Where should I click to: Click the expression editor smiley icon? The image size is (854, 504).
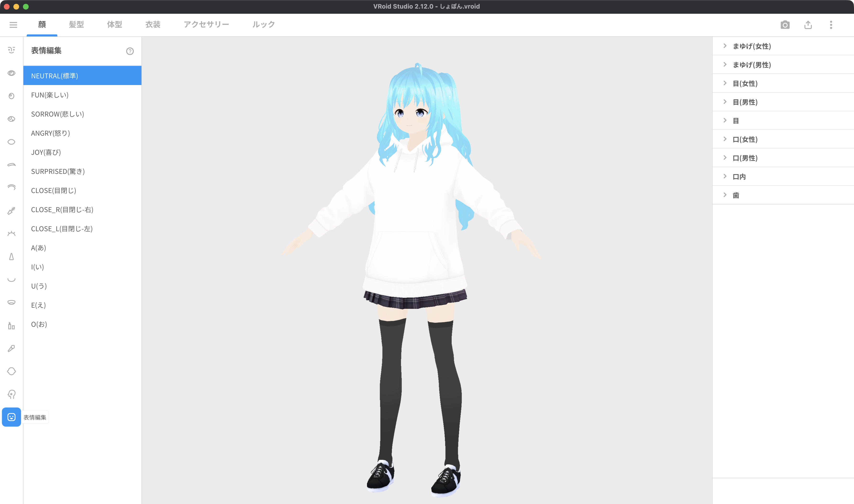11,417
